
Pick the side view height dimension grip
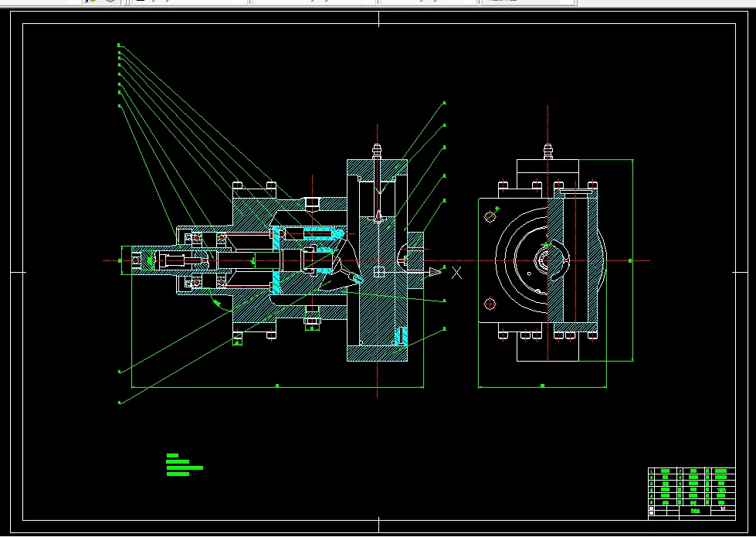(630, 260)
